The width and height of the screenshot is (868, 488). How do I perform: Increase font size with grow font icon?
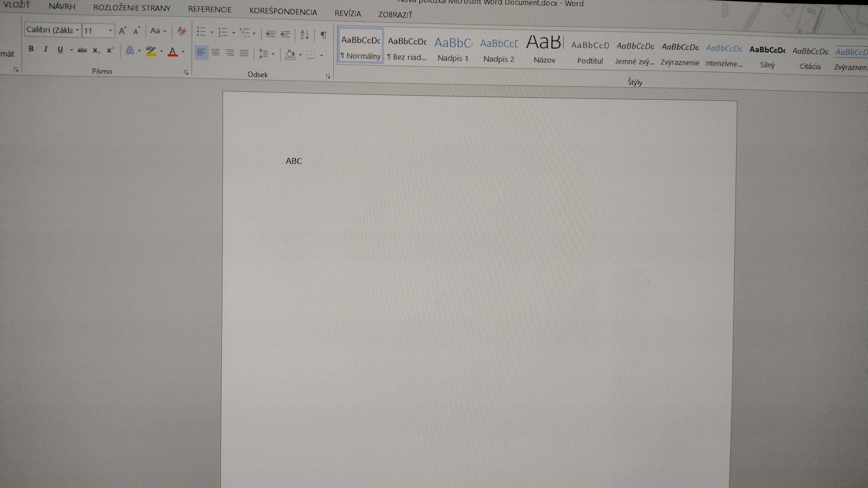[122, 31]
